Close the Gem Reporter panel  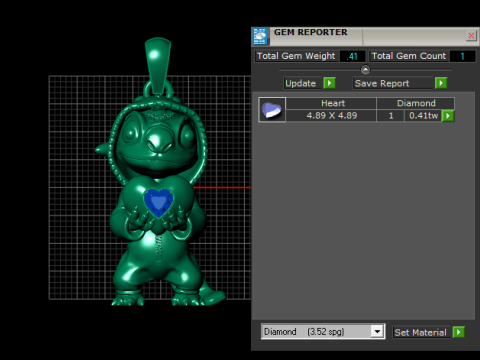[471, 36]
